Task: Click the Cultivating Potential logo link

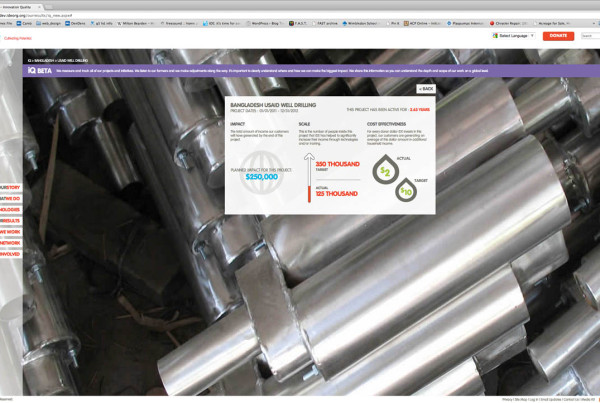Action: [17, 38]
